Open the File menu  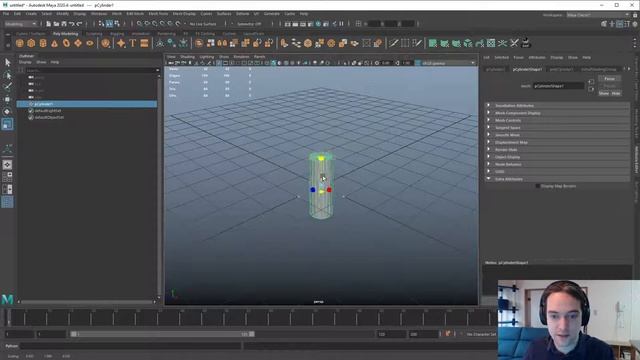coord(6,14)
